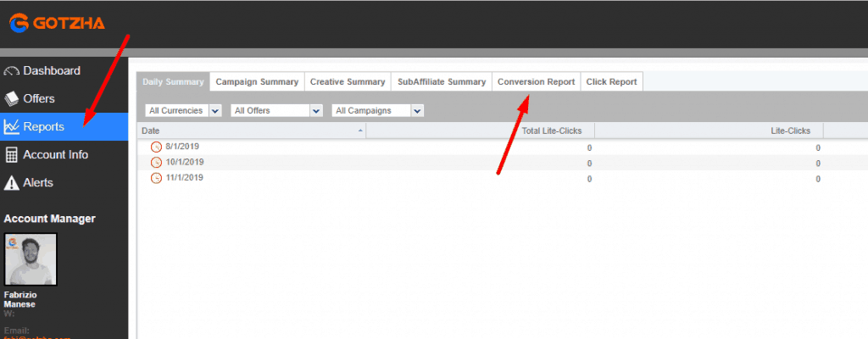The image size is (868, 339).
Task: Click the Account Manager heading
Action: tap(50, 219)
